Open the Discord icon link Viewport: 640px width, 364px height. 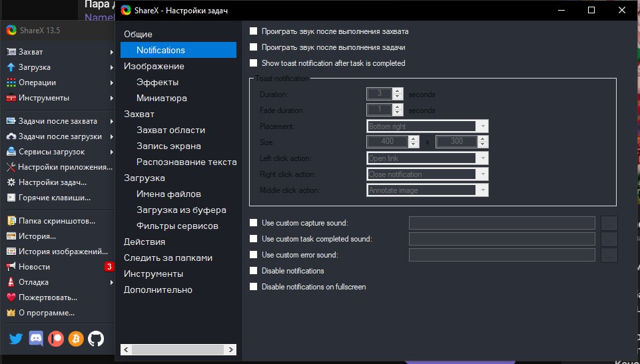point(36,339)
